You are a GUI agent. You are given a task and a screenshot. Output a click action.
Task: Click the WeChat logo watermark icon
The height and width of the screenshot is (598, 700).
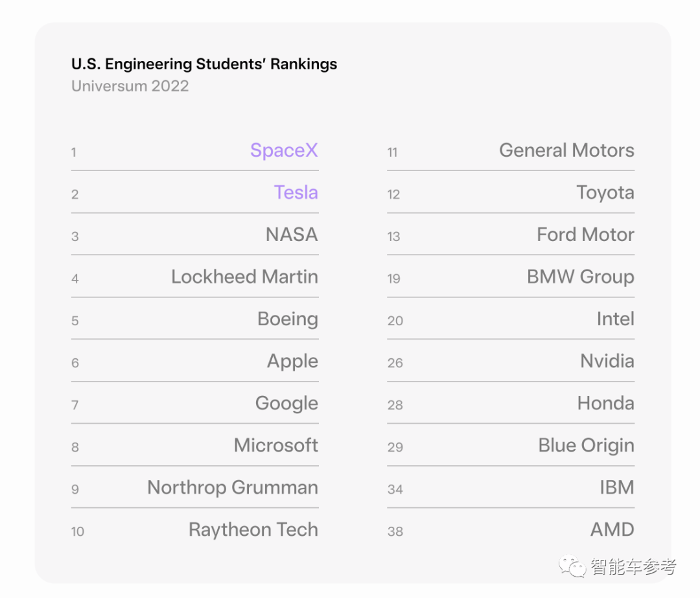574,566
